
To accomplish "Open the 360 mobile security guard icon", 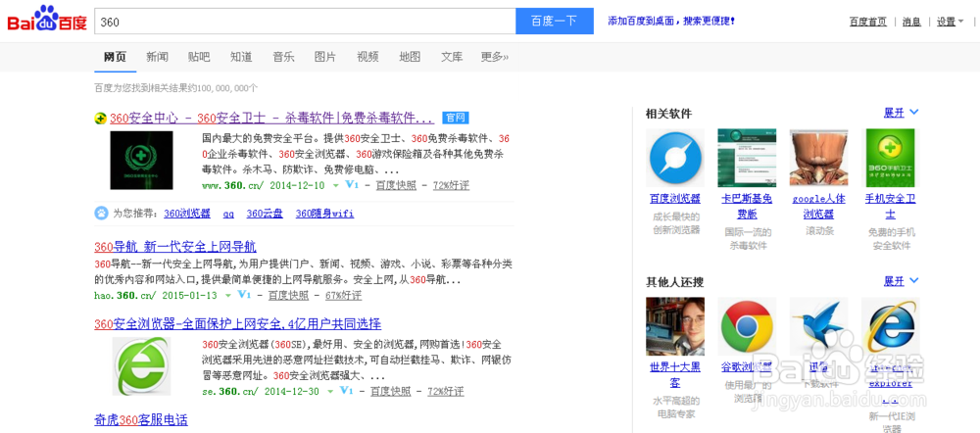I will (x=891, y=158).
